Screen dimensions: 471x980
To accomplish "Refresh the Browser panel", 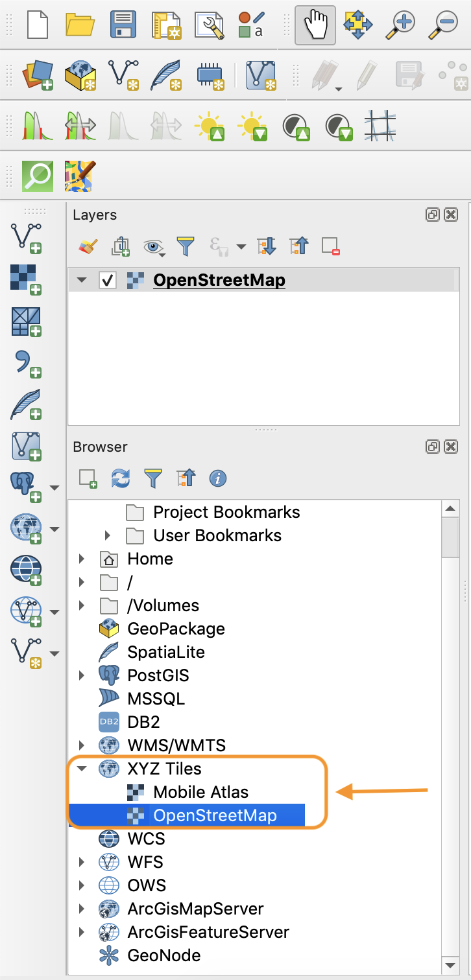I will click(119, 478).
